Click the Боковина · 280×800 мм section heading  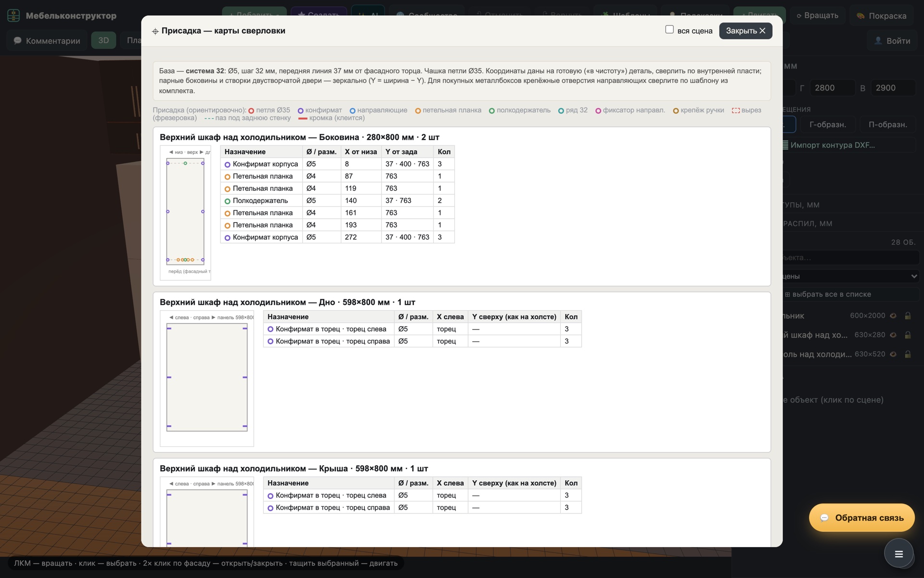[x=299, y=137]
